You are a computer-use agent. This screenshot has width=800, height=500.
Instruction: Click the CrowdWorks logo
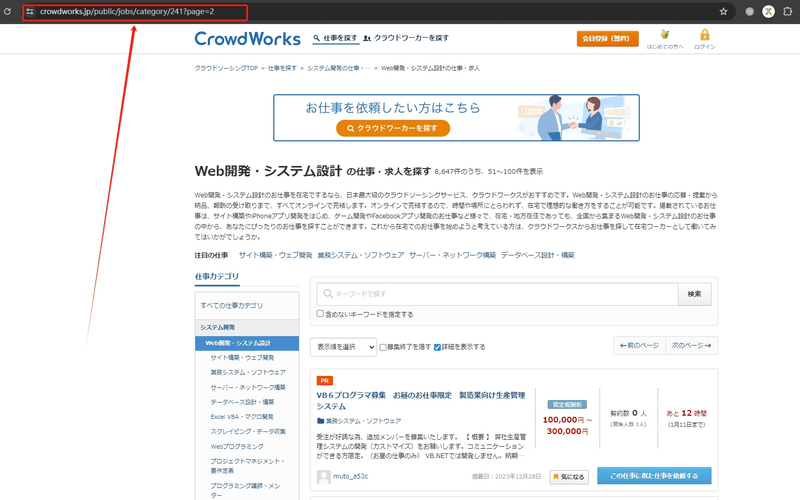point(247,39)
